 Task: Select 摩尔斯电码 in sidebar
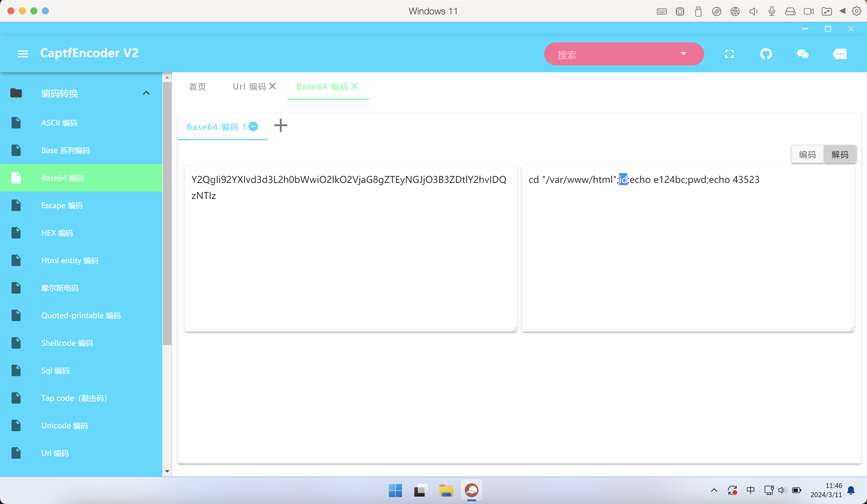[81, 288]
